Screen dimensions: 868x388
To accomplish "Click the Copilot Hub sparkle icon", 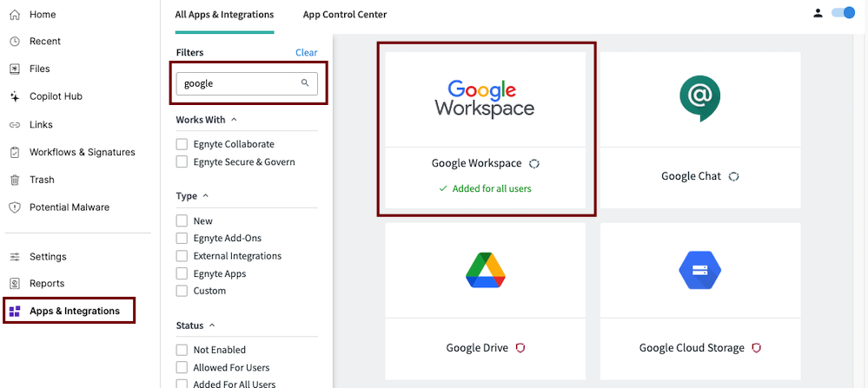I will [x=15, y=96].
